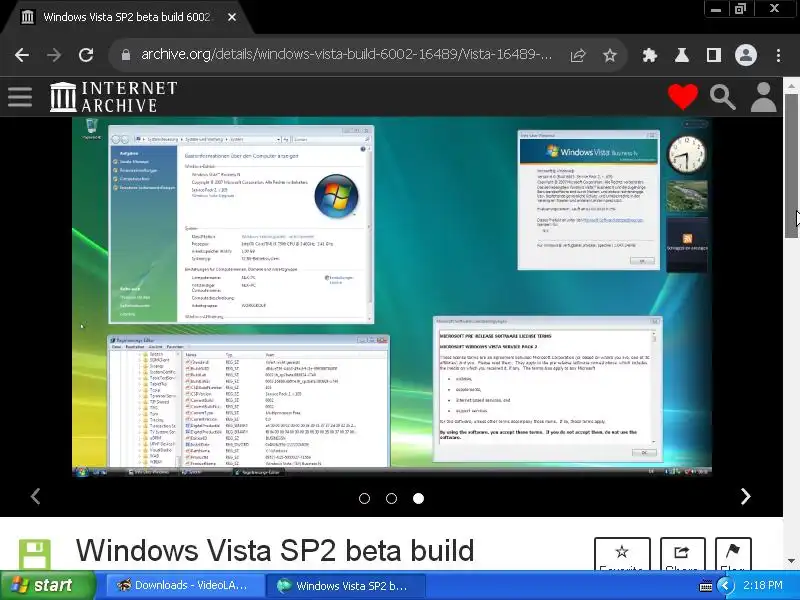
Task: Select the second carousel dot
Action: point(391,498)
